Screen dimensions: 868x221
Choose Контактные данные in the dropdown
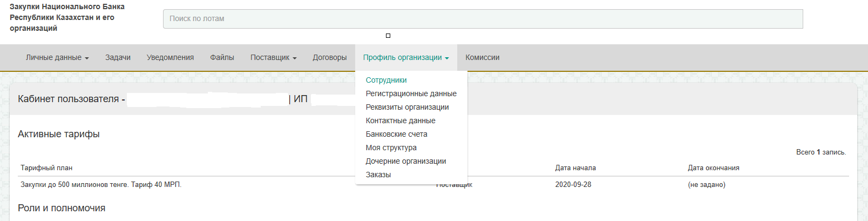tap(400, 120)
